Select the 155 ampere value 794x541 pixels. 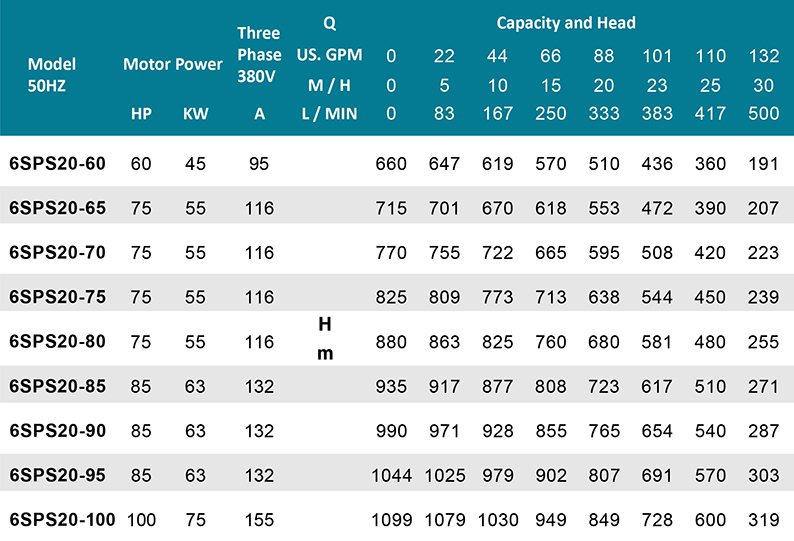coord(259,519)
